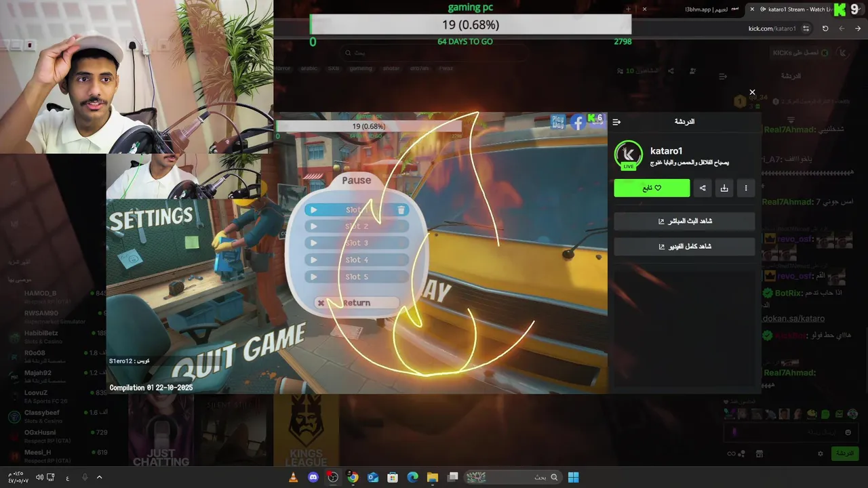Open the 'شاهد البث المباشر' watch live link
Viewport: 868px width, 488px height.
pos(684,221)
